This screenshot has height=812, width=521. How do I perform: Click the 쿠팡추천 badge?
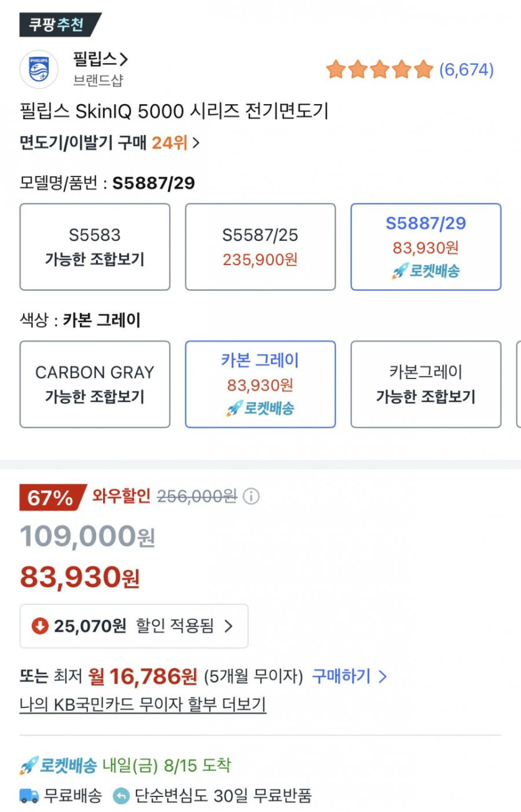click(60, 25)
